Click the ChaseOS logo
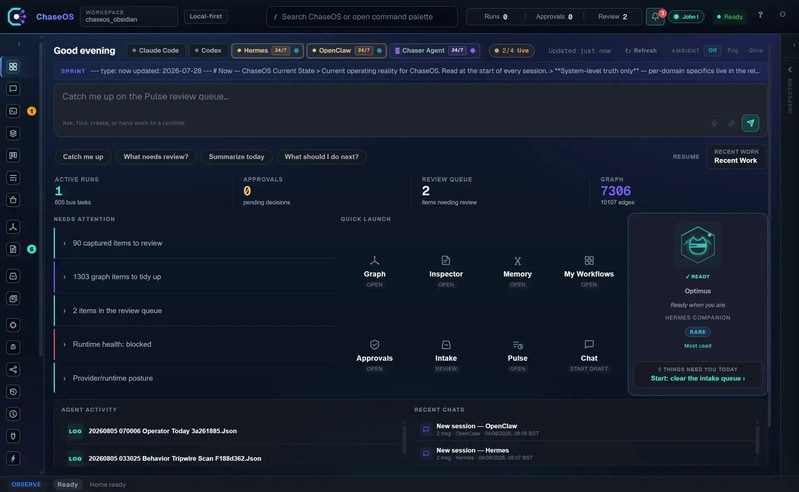This screenshot has width=799, height=492. [17, 17]
